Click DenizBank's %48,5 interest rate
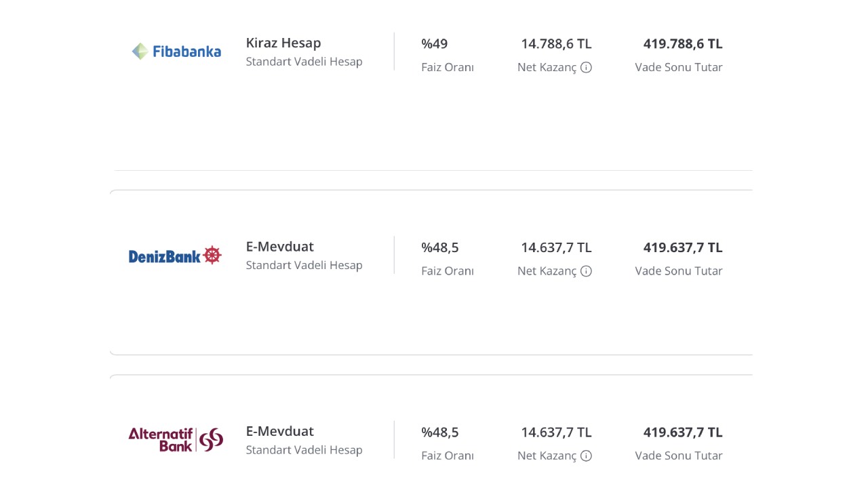The image size is (868, 488). (440, 248)
